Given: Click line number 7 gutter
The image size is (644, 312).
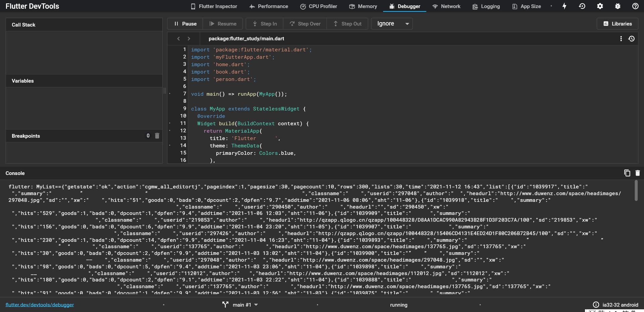Looking at the screenshot, I should [184, 94].
